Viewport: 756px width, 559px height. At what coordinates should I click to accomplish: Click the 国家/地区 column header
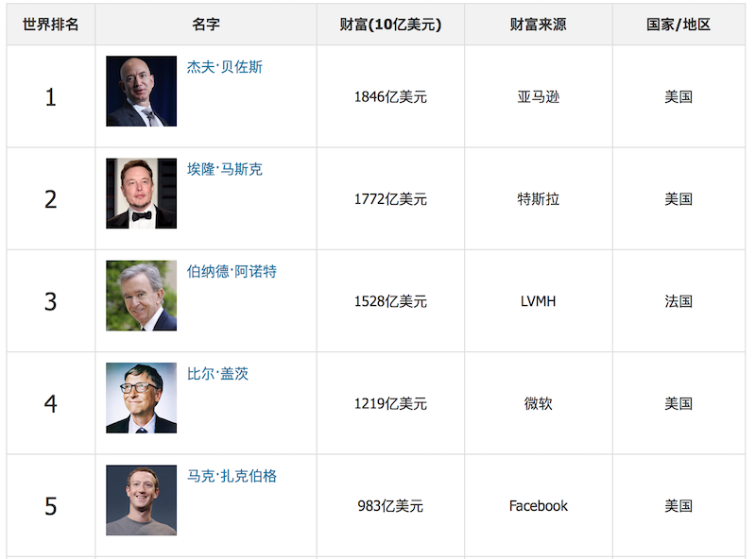(679, 25)
